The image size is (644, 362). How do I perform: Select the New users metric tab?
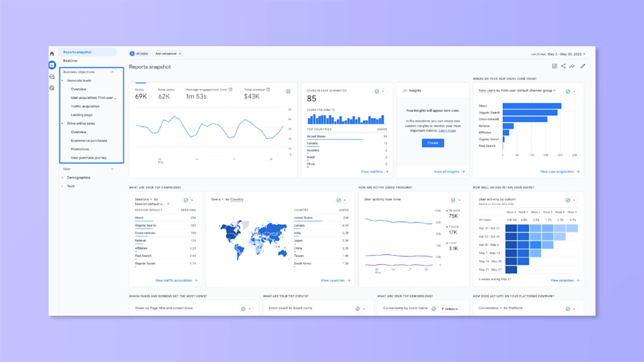click(x=166, y=93)
